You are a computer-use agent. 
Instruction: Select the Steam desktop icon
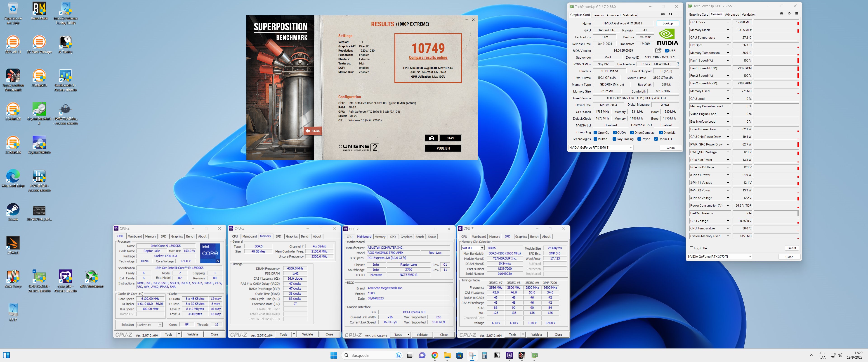13,212
